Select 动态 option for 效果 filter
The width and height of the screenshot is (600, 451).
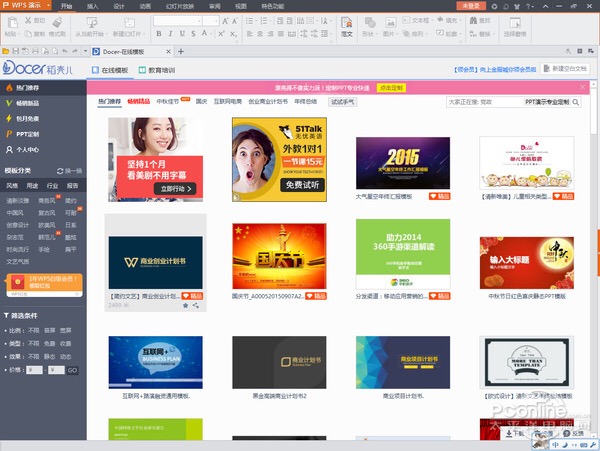click(65, 357)
